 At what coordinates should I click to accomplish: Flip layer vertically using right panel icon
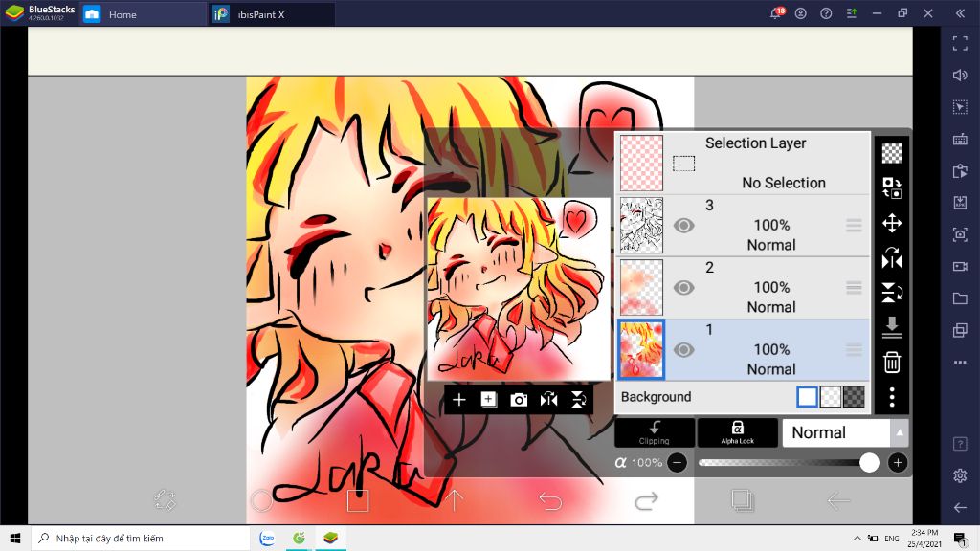click(892, 293)
